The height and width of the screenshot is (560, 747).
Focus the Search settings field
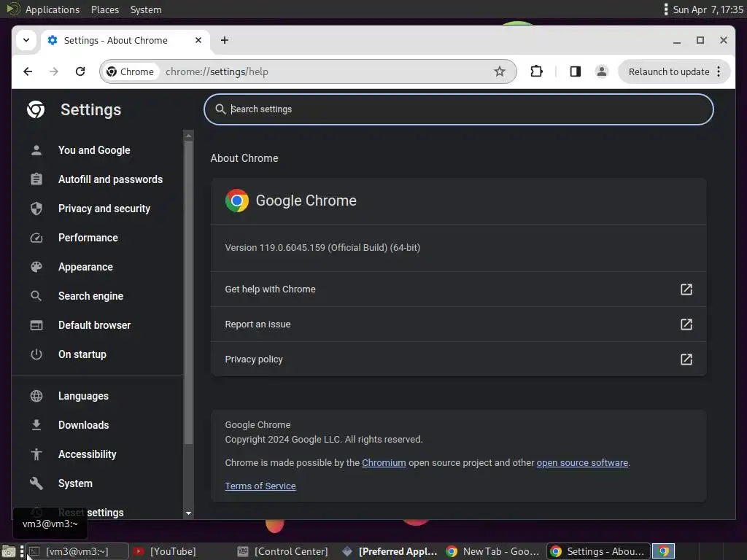458,109
